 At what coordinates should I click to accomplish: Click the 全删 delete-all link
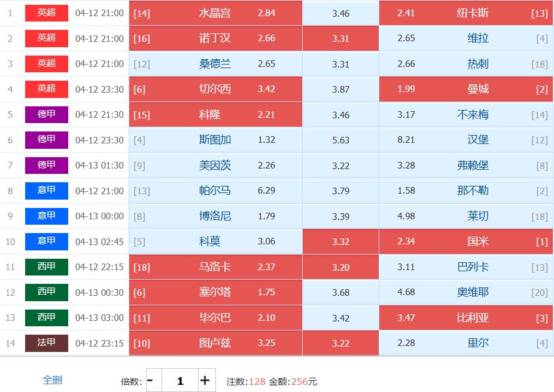[53, 380]
